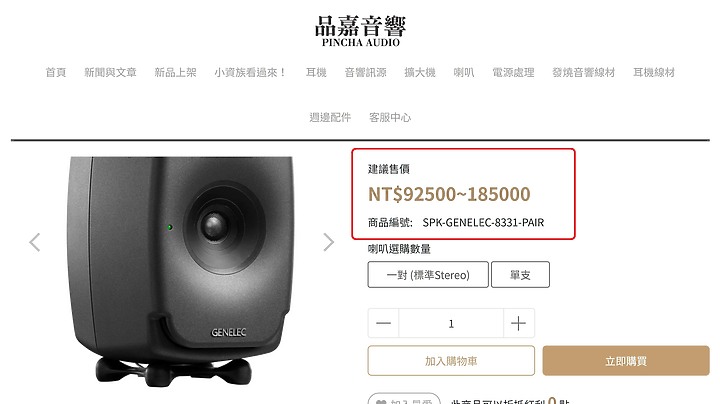Buy now with 立即購買 button
The image size is (720, 404).
[x=626, y=361]
